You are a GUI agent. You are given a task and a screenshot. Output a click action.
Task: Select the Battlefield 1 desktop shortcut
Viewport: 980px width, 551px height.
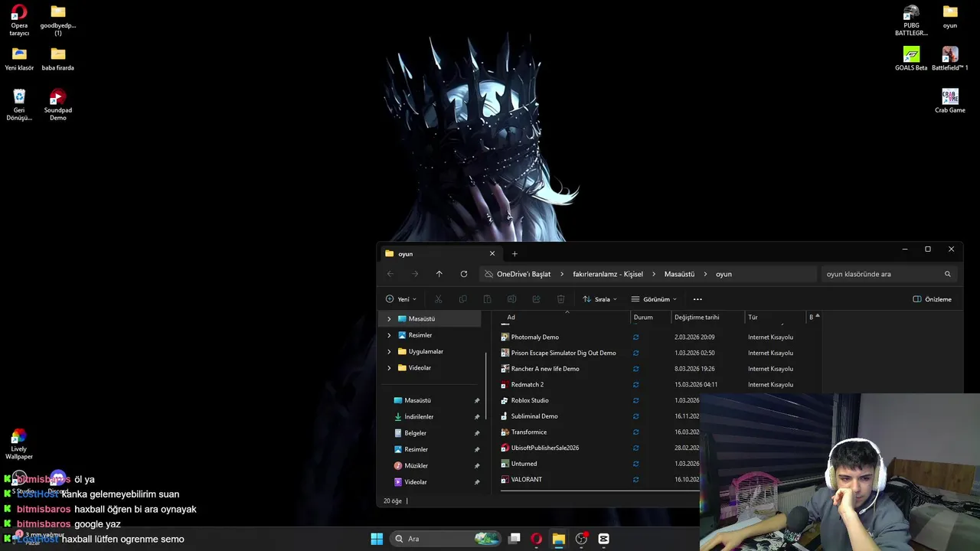tap(950, 59)
